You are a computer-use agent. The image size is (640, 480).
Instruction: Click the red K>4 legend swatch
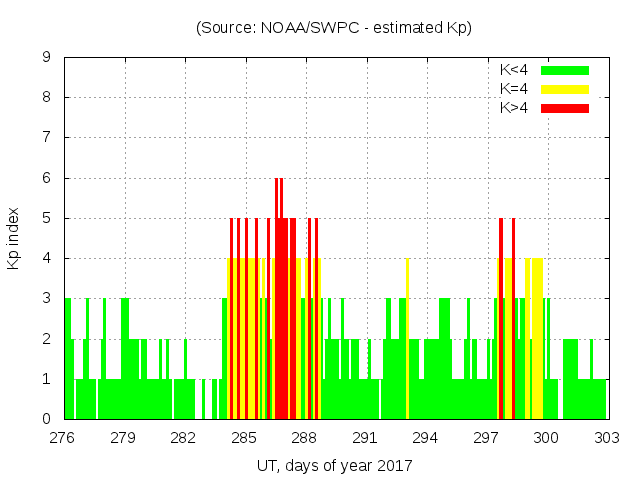[x=565, y=107]
